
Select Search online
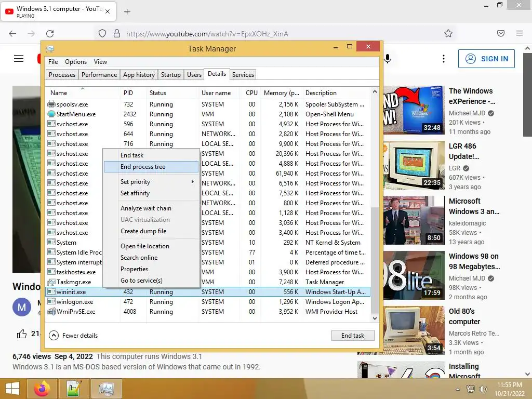pyautogui.click(x=151, y=258)
